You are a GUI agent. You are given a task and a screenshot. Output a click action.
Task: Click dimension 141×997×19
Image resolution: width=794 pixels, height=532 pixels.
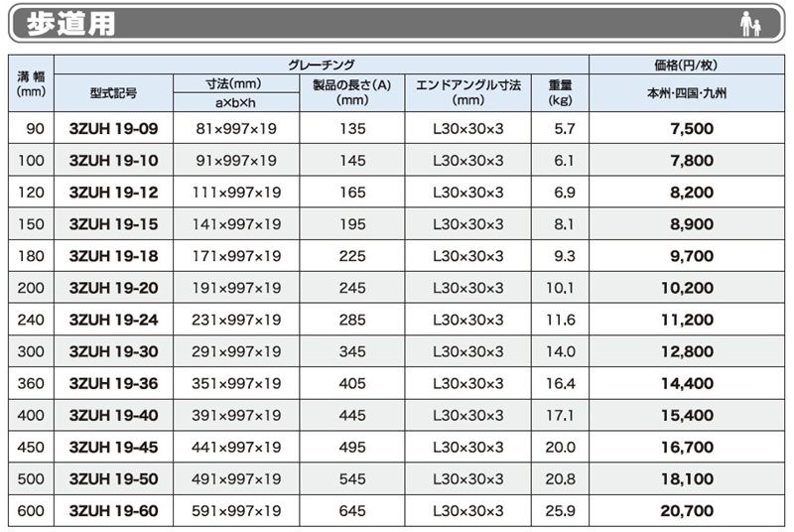[236, 224]
